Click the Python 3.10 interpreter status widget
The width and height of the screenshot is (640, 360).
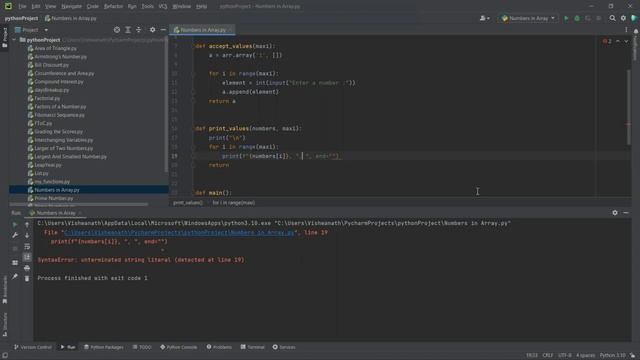(612, 355)
